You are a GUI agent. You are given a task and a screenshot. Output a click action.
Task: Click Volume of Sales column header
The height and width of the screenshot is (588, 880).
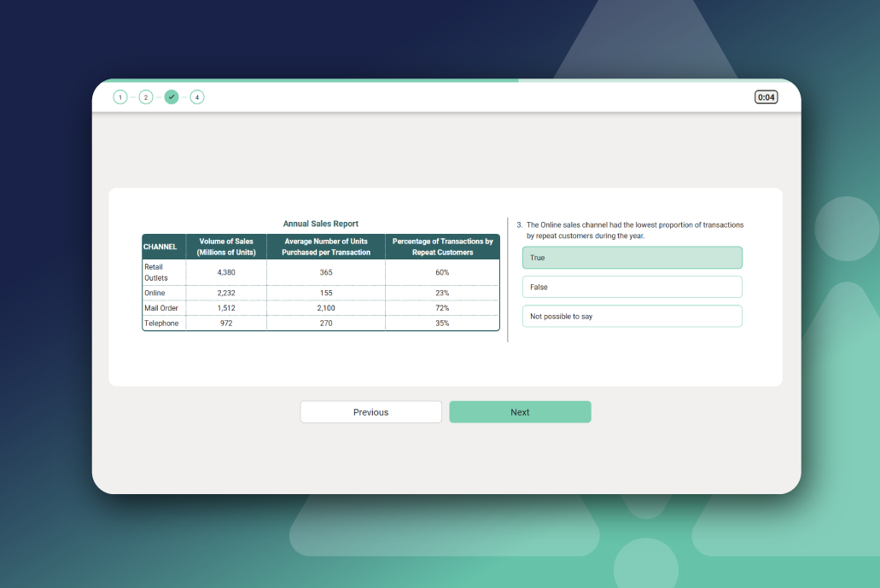point(226,247)
